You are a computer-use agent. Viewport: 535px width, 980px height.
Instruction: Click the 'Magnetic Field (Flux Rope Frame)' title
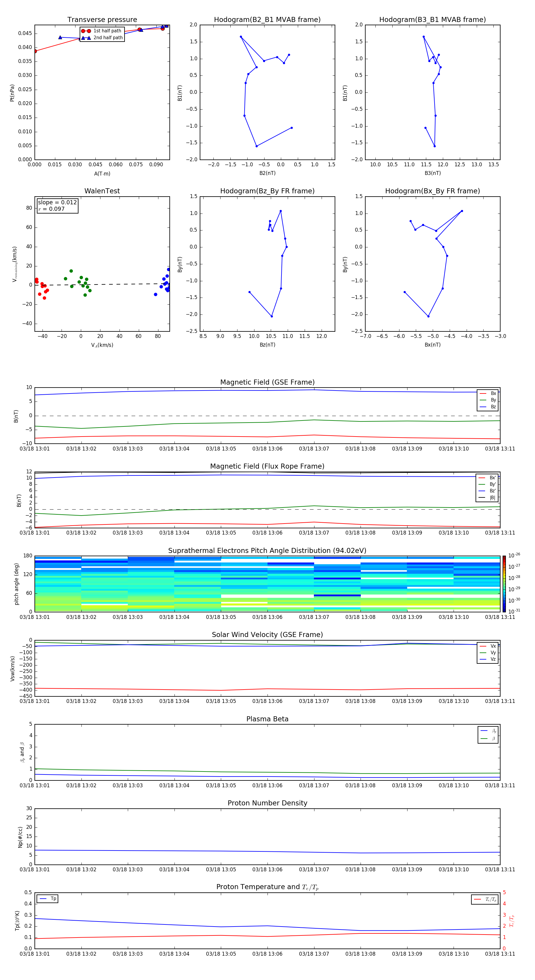pyautogui.click(x=267, y=467)
